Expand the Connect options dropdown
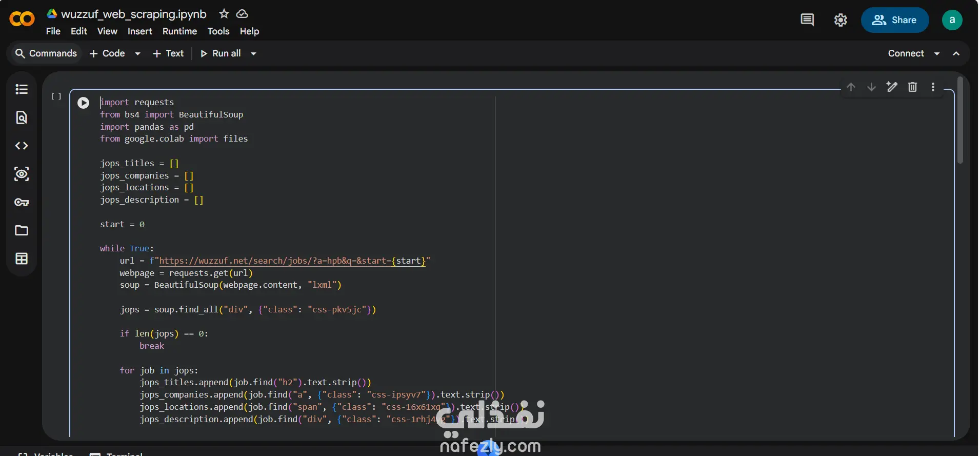This screenshot has height=456, width=980. pos(937,53)
